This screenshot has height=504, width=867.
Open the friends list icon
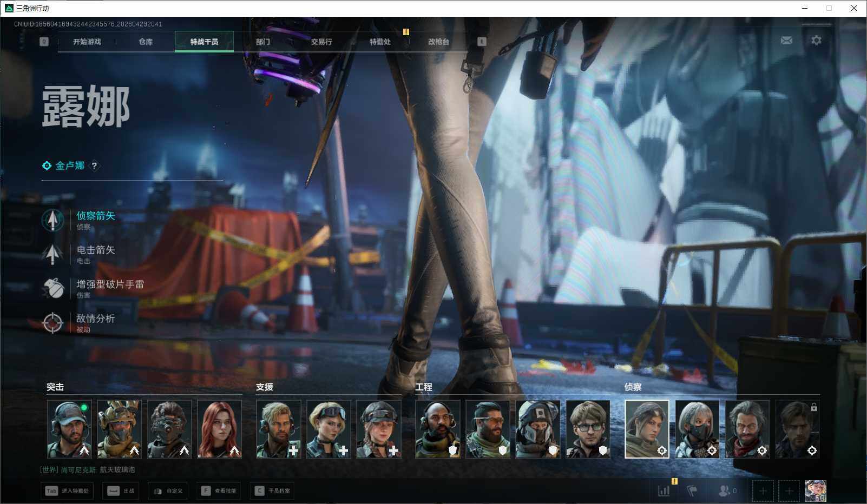pyautogui.click(x=726, y=490)
